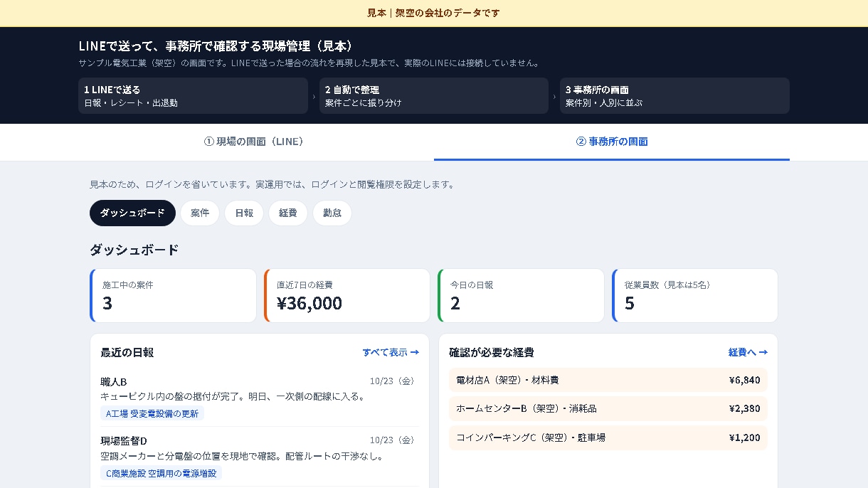
Task: Click the report text starting キュービクル内の盤
Action: point(233,396)
